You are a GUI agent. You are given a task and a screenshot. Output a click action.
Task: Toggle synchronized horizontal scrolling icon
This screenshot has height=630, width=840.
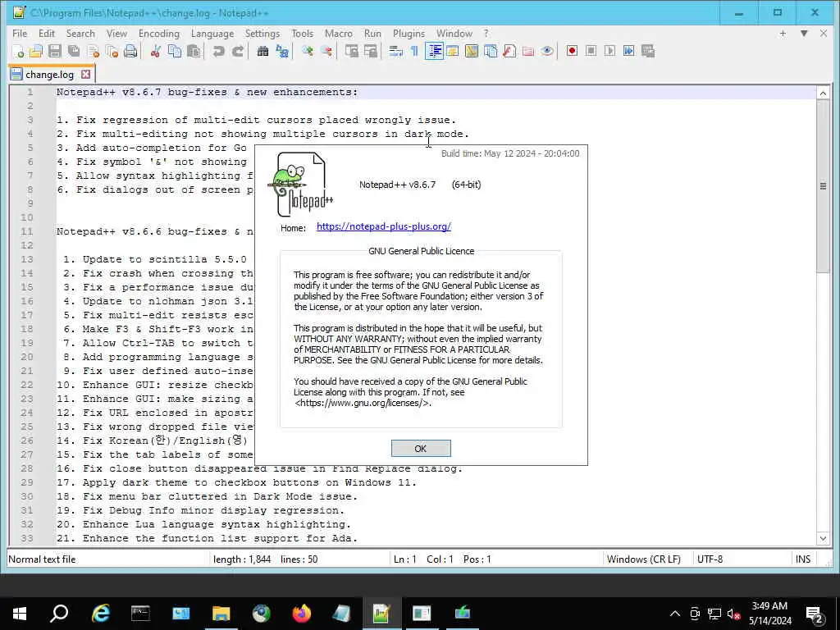point(370,51)
